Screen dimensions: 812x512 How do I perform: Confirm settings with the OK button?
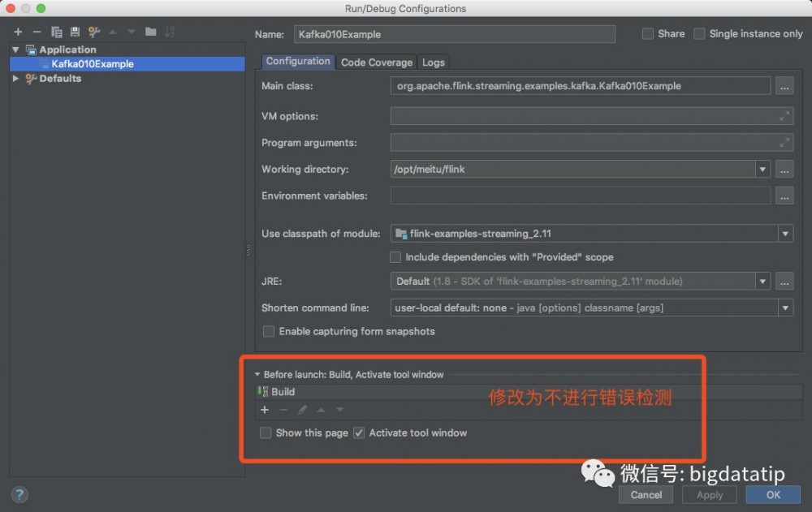tap(772, 494)
